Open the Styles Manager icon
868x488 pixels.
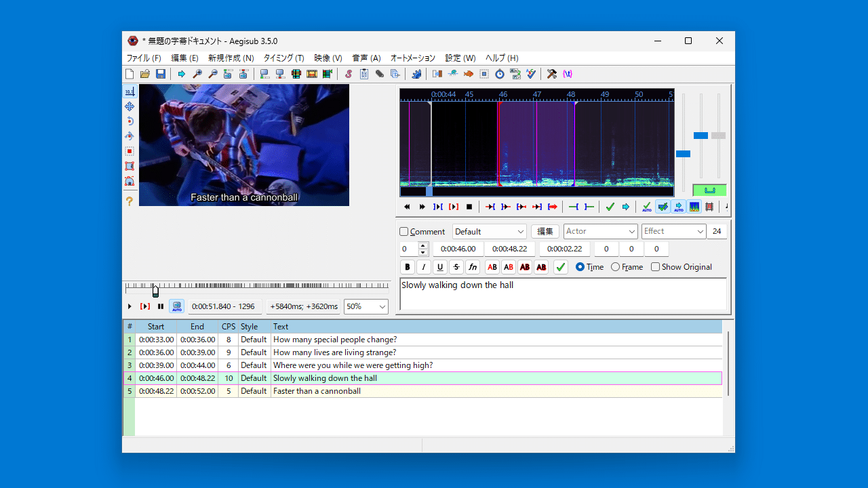[349, 74]
